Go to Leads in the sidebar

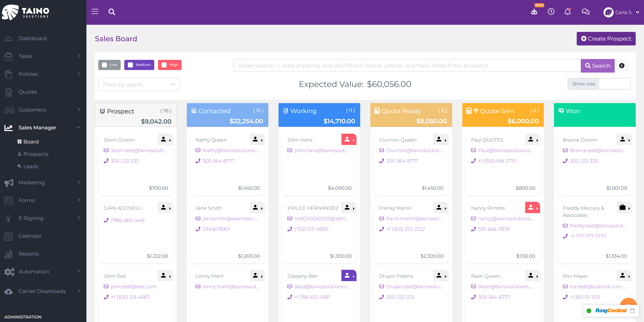31,167
